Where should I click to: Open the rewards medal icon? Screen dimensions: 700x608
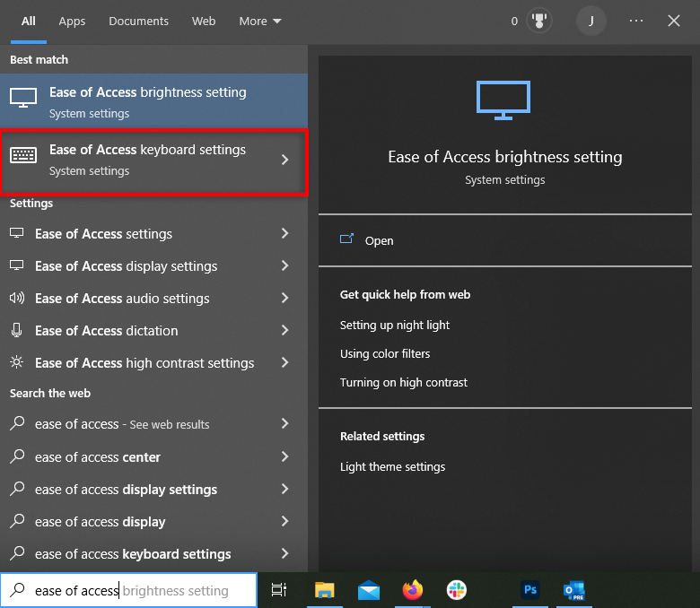tap(540, 21)
